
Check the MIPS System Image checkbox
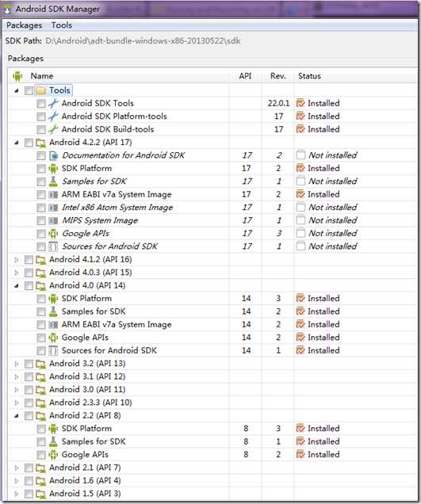coord(41,220)
